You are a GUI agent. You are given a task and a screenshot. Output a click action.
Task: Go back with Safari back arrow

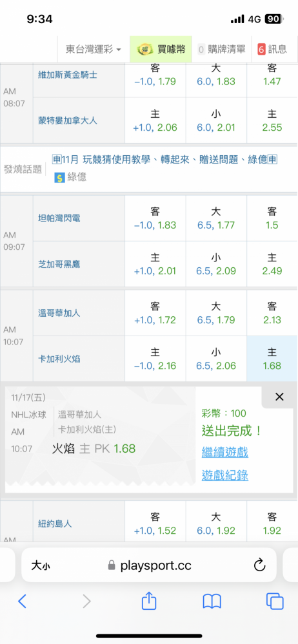(x=22, y=601)
